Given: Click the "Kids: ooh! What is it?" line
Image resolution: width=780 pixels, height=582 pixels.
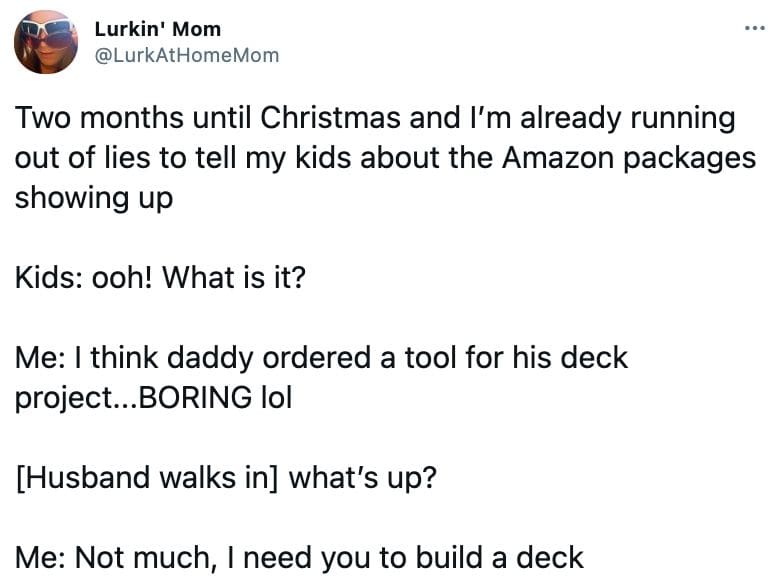Looking at the screenshot, I should (x=159, y=277).
